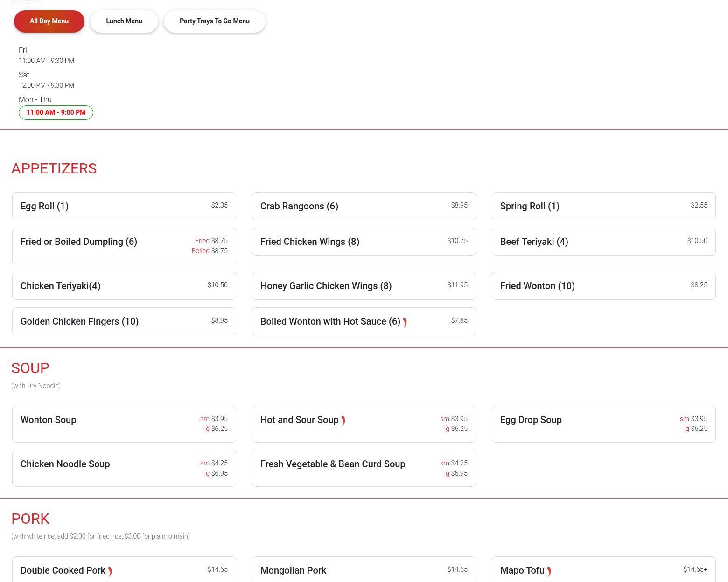Click the Mongolian Pork item

(x=364, y=570)
